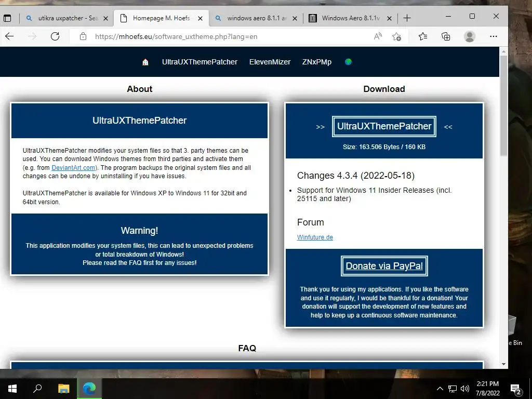532x399 pixels.
Task: Click the 'Warning!' heading
Action: point(139,231)
